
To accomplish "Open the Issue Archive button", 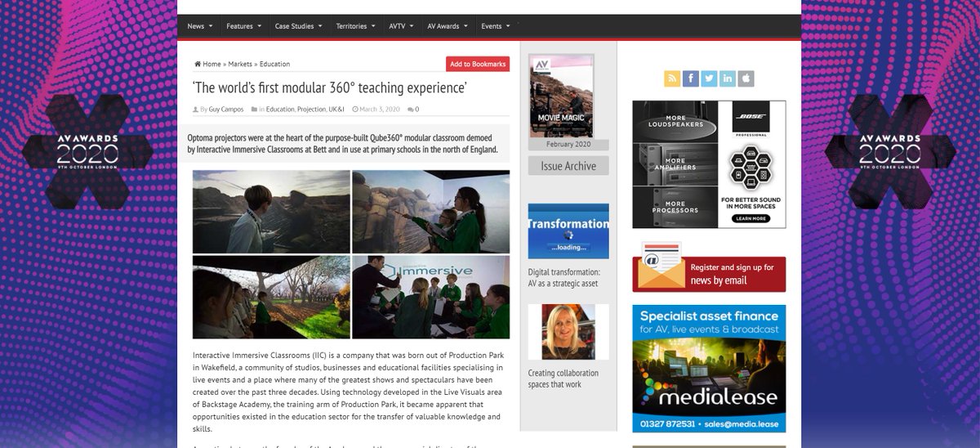I will tap(568, 166).
